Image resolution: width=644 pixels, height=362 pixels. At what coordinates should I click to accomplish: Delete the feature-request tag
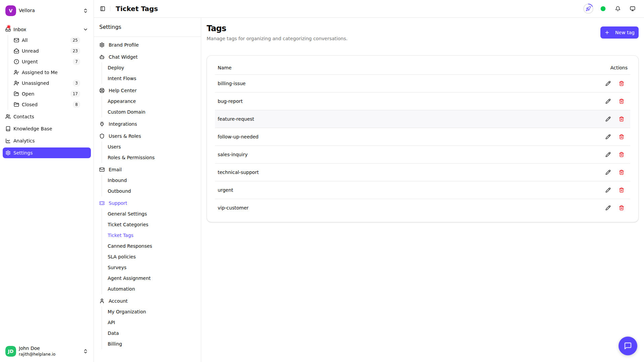pos(622,119)
